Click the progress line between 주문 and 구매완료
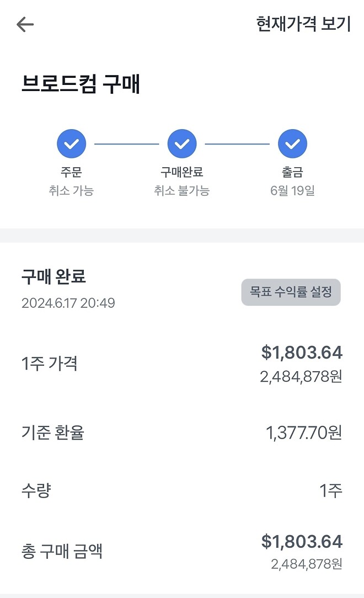 pos(126,143)
